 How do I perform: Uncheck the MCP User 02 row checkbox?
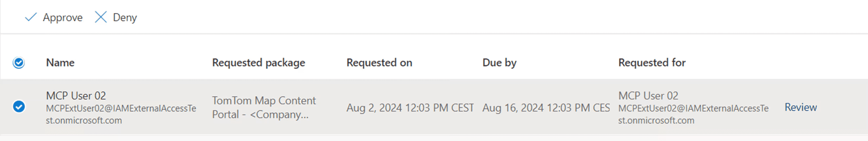[19, 107]
